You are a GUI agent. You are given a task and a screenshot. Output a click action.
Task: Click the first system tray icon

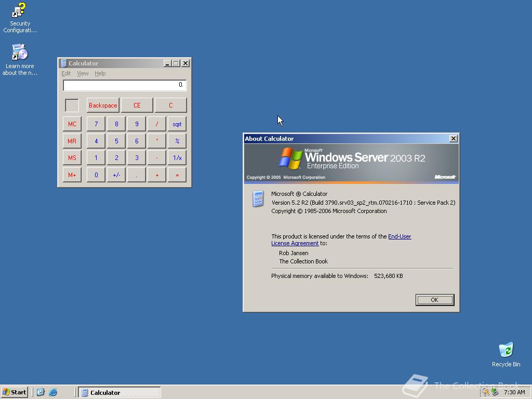[x=486, y=392]
